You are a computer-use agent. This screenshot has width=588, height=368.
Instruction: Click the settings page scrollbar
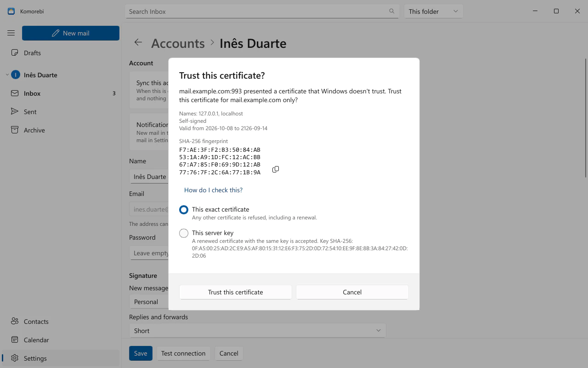tap(585, 118)
